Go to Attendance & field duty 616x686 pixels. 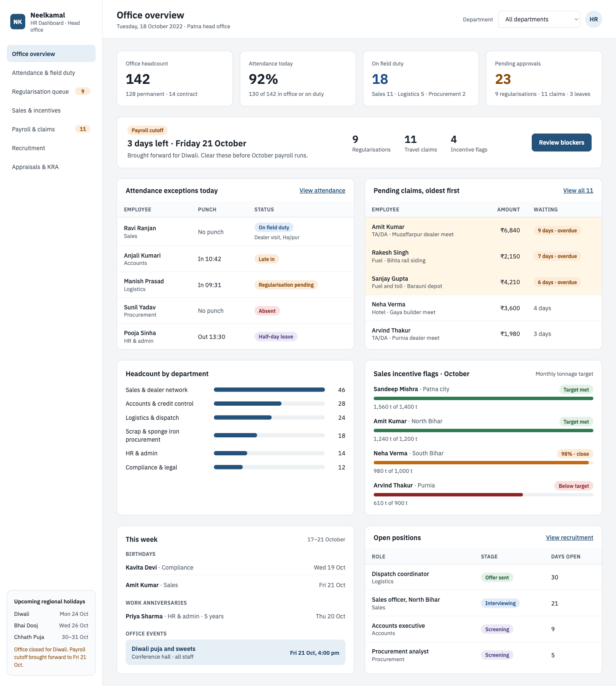pyautogui.click(x=51, y=73)
